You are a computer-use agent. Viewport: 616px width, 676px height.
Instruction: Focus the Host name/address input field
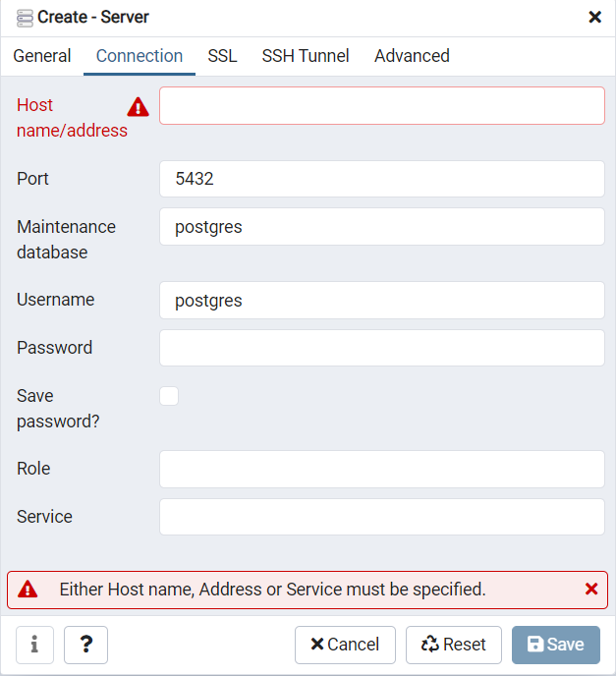coord(382,106)
